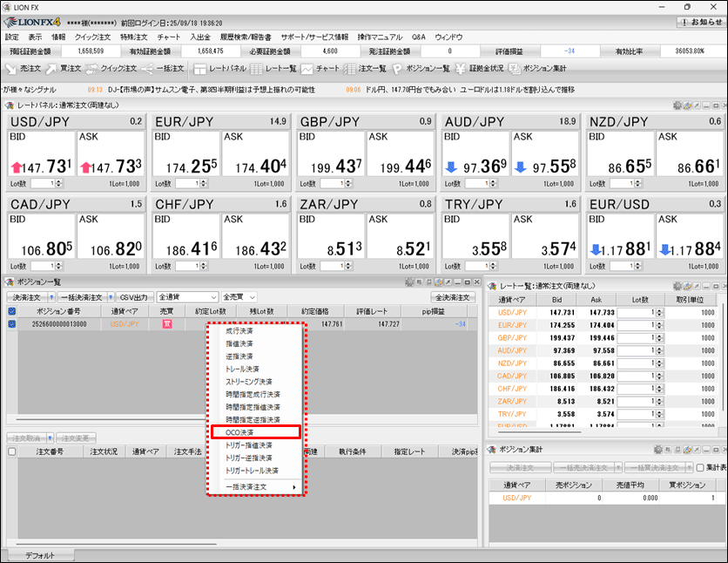728x563 pixels.
Task: Click the お知らせ notification button
Action: click(x=699, y=22)
